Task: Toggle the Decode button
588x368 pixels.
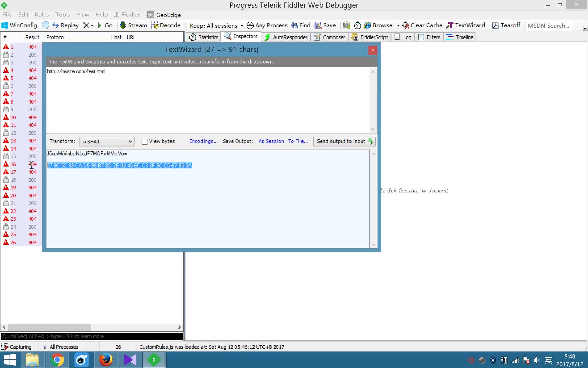Action: (166, 25)
